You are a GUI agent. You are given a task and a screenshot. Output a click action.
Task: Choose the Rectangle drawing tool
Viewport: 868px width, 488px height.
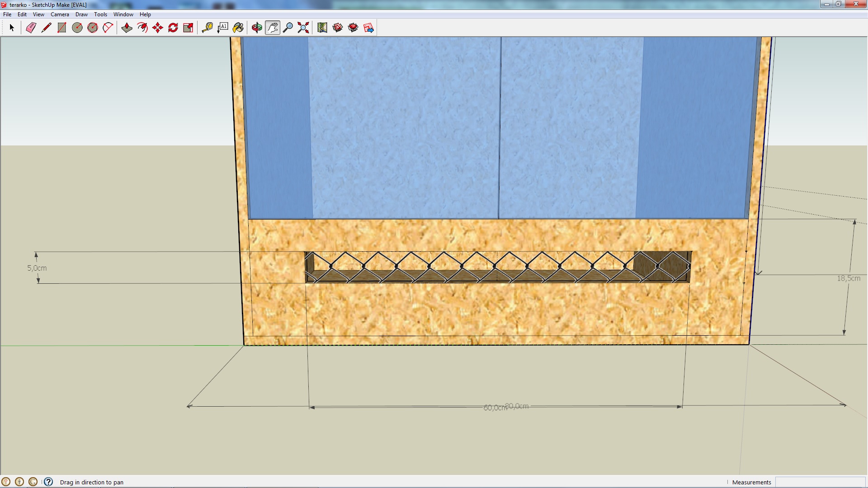point(62,28)
